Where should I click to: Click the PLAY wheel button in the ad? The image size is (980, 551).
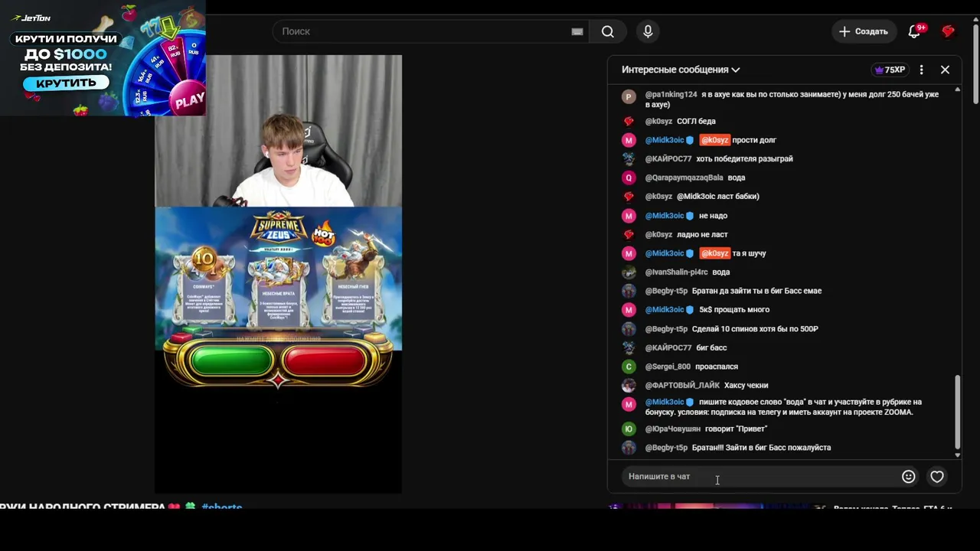point(189,100)
